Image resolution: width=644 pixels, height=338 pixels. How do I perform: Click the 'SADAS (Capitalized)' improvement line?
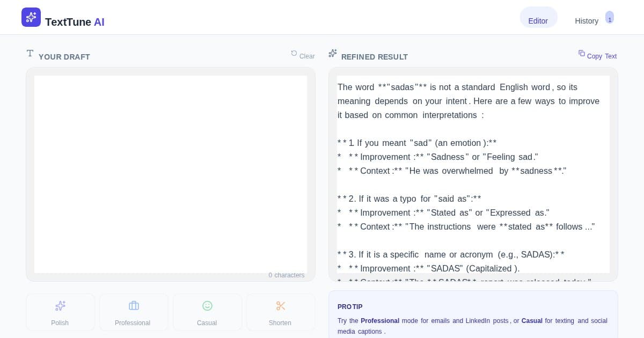pos(429,268)
